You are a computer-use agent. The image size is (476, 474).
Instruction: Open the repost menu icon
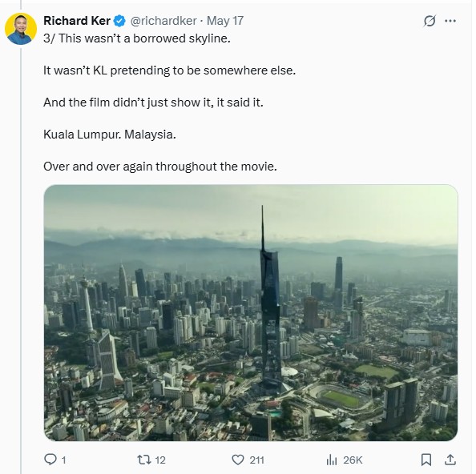[x=144, y=460]
